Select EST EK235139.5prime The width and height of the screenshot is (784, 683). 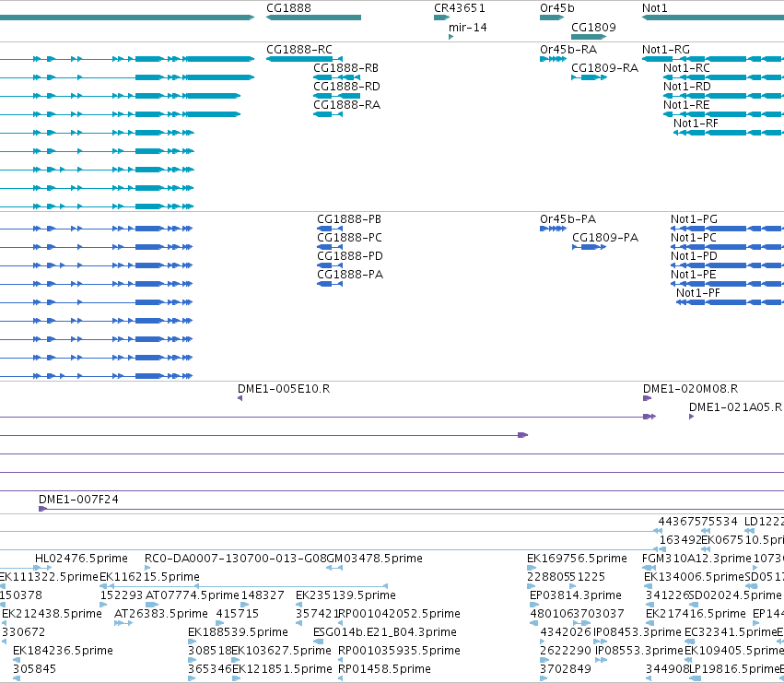tap(299, 605)
